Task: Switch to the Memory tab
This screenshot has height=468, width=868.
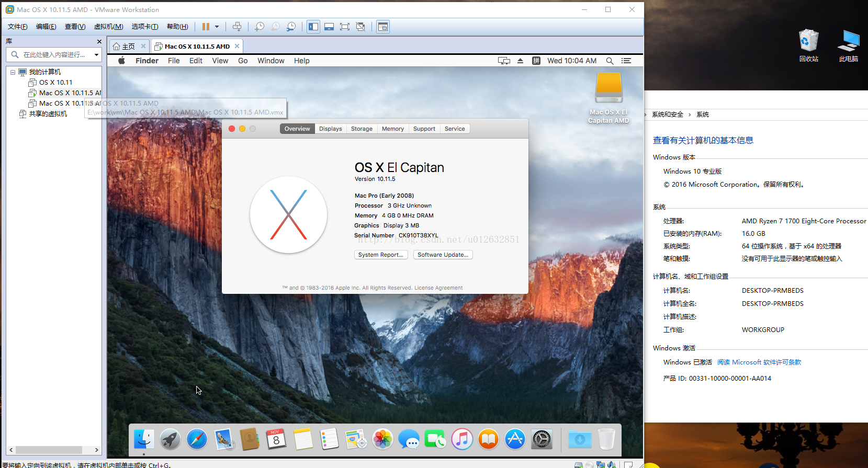Action: click(x=393, y=129)
